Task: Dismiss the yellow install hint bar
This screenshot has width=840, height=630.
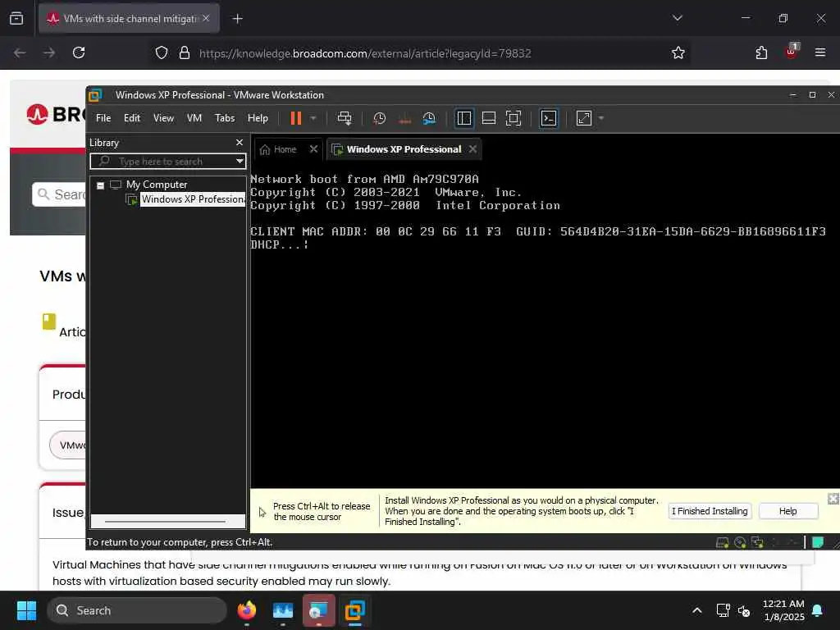Action: click(833, 499)
